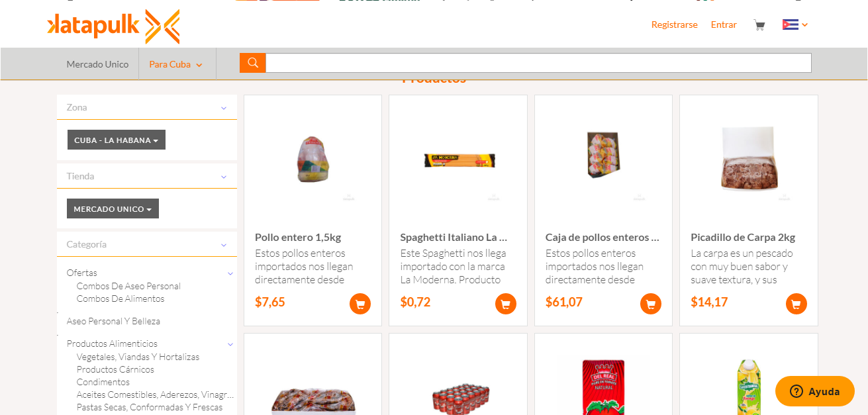Open the Cuban flag language selector

click(795, 25)
